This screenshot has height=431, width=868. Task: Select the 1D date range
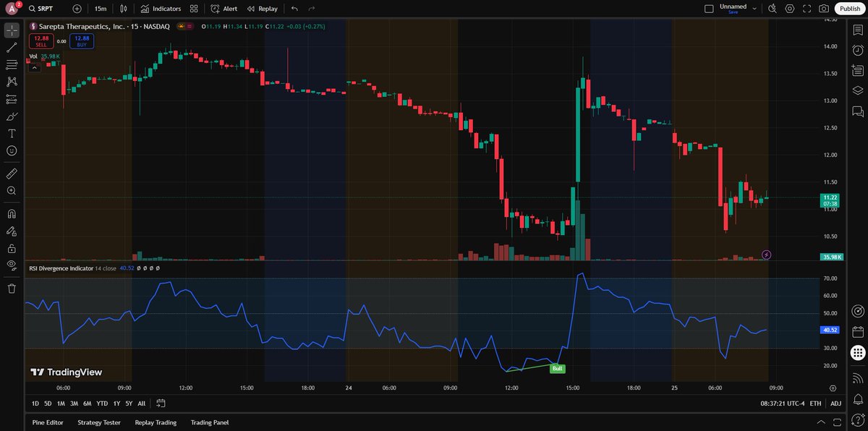tap(35, 403)
